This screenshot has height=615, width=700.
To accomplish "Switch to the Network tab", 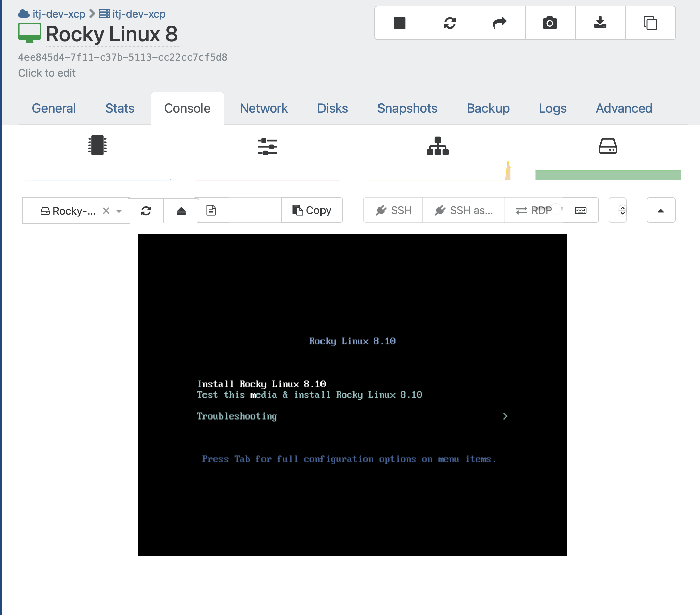I will [x=264, y=108].
